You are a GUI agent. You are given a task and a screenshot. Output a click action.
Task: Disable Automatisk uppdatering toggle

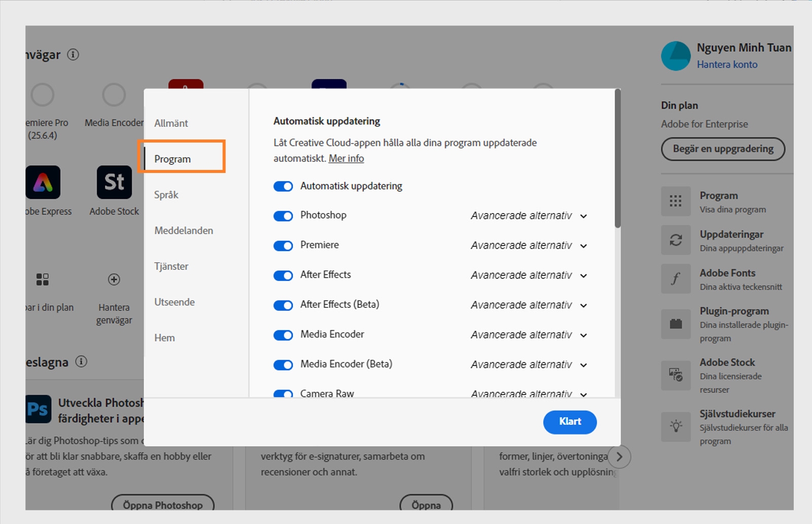pos(283,186)
